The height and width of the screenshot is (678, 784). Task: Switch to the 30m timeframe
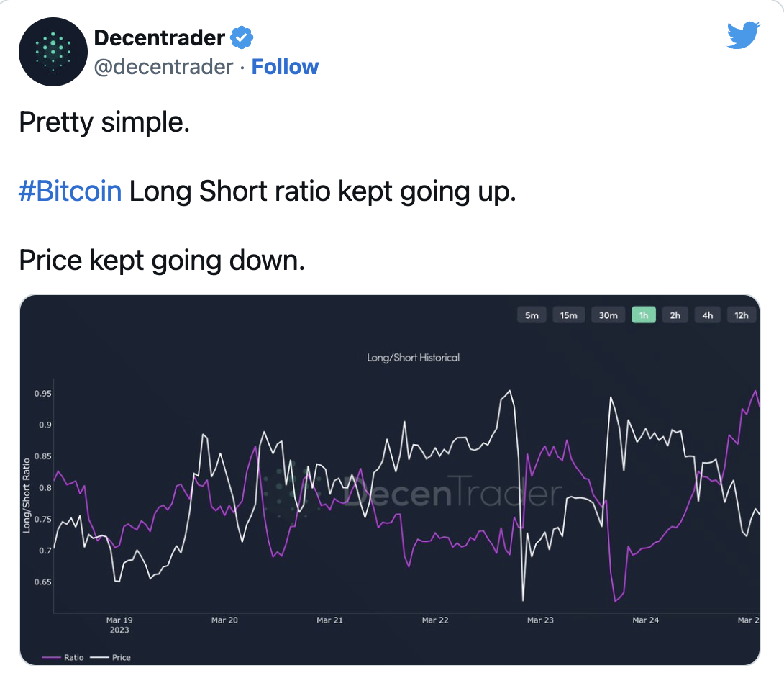608,315
